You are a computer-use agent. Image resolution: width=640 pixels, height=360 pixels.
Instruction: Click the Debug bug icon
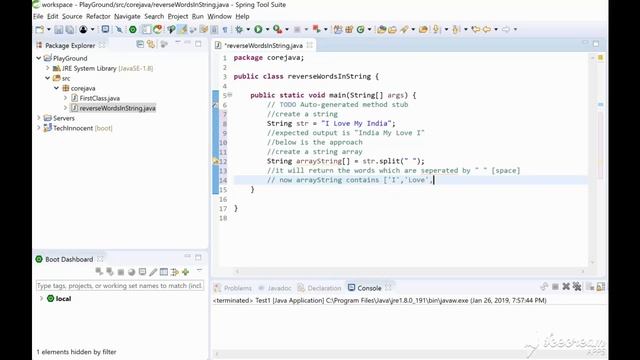(239, 29)
